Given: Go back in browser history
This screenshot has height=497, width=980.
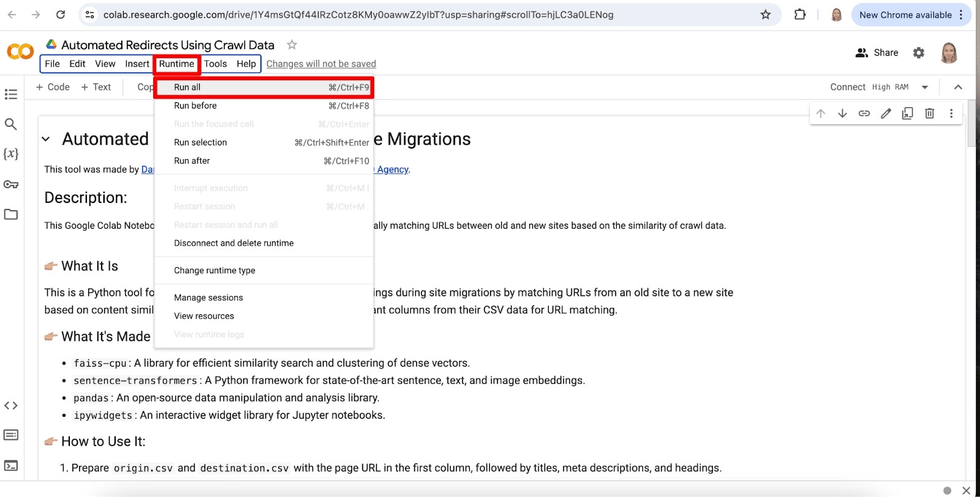Looking at the screenshot, I should 12,15.
